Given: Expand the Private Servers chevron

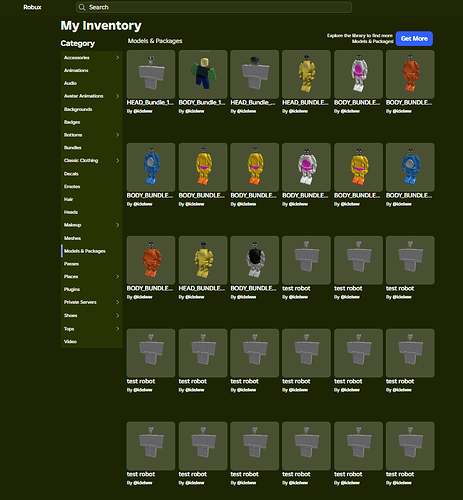Looking at the screenshot, I should click(x=117, y=302).
